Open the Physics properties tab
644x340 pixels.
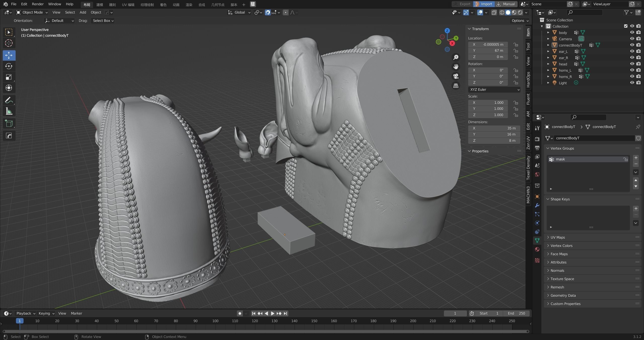pos(537,223)
